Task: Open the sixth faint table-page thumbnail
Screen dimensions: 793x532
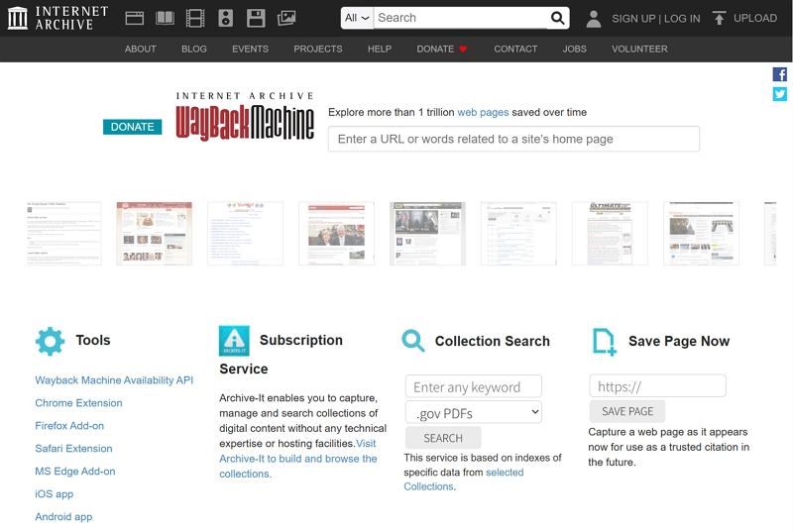Action: [x=518, y=234]
